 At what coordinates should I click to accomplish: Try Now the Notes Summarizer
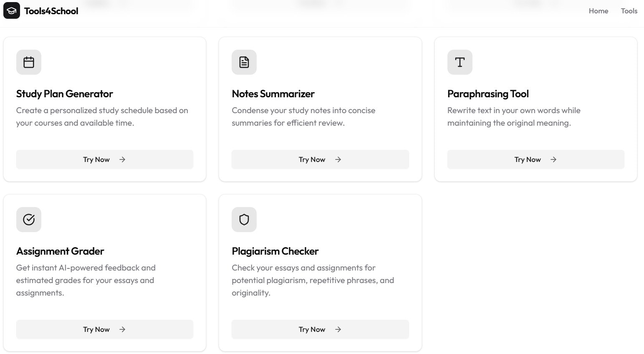(x=320, y=159)
